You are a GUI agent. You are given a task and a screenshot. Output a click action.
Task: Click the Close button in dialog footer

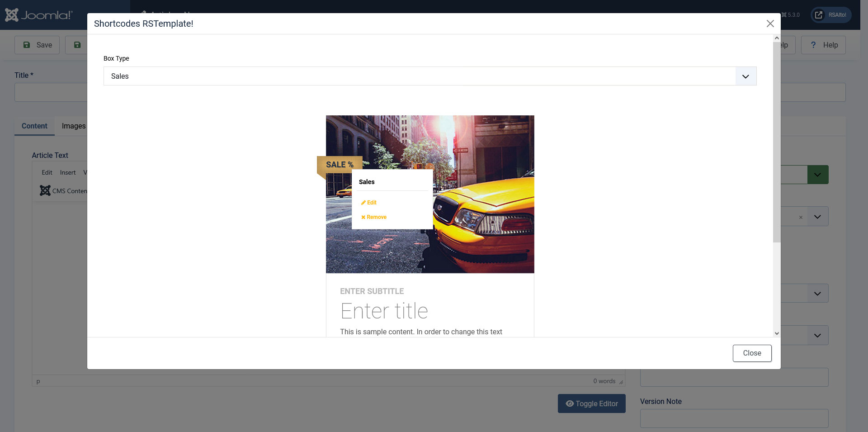pyautogui.click(x=752, y=353)
